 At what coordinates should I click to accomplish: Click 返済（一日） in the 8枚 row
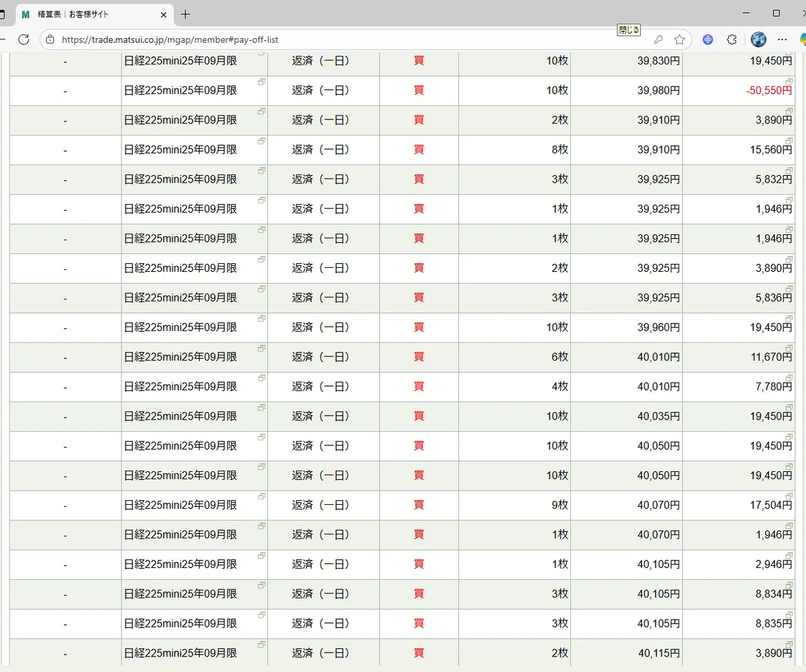click(x=321, y=150)
